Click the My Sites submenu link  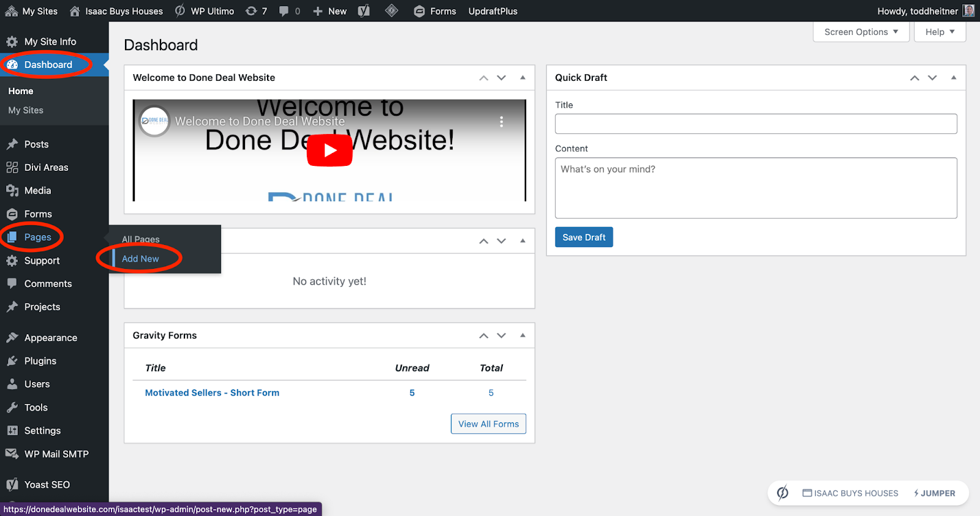26,110
